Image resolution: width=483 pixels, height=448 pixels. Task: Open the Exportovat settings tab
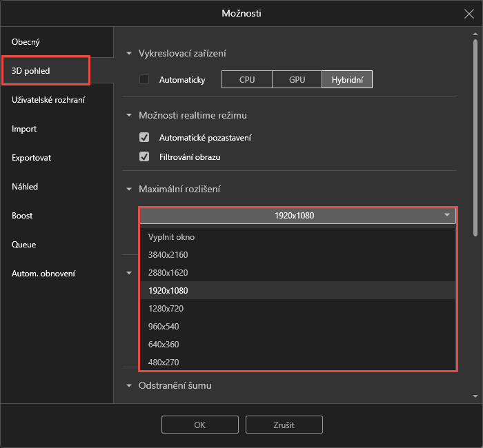tap(32, 158)
